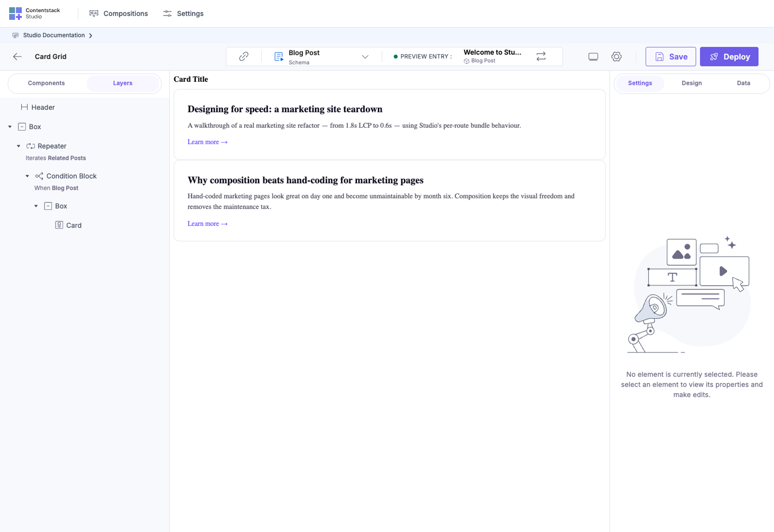Click the Card layer icon
The image size is (774, 532).
coord(59,225)
